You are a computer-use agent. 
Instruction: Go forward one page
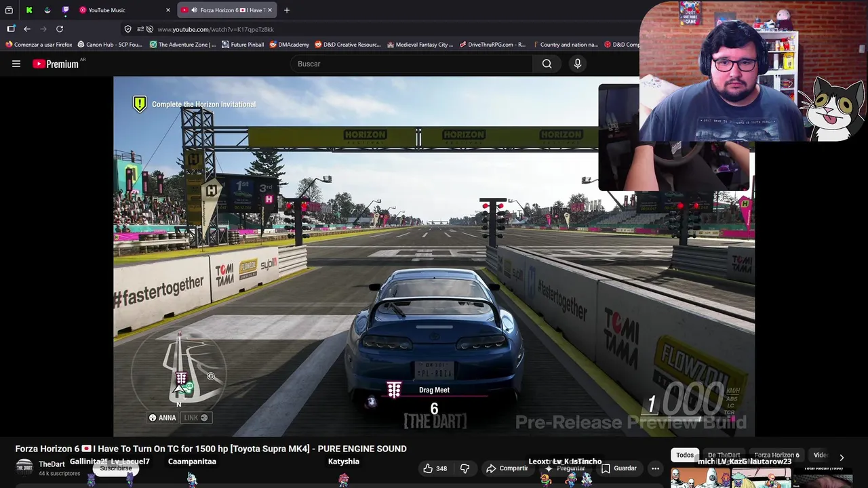43,29
